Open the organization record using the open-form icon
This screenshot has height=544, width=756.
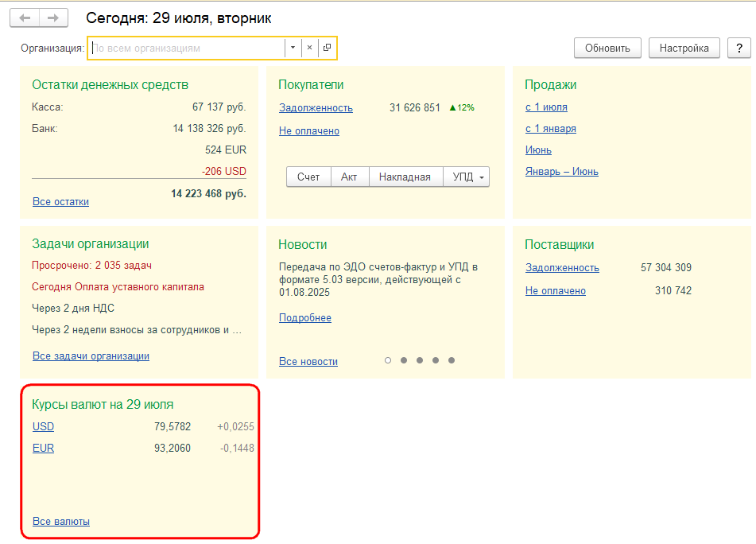click(327, 48)
